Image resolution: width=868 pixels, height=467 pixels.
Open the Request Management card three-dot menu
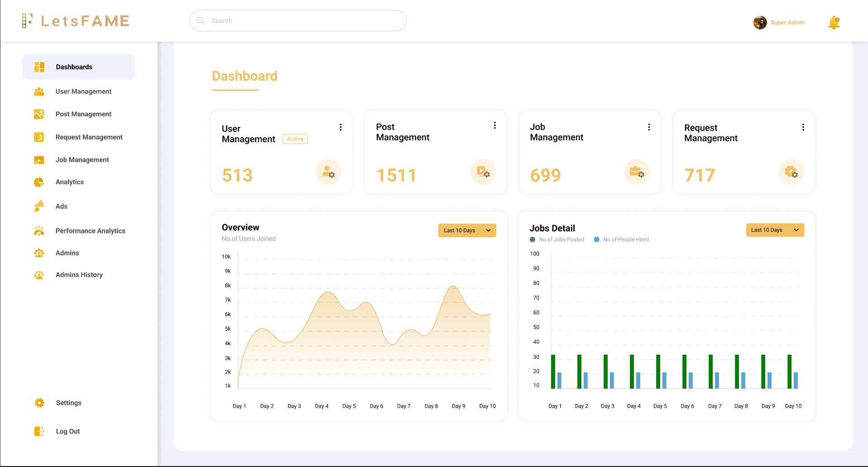coord(803,127)
